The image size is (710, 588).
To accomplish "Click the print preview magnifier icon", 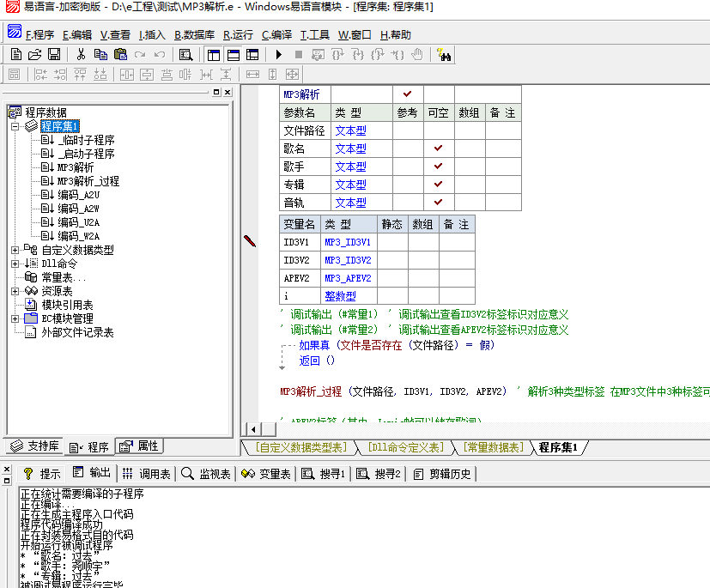I will [x=185, y=55].
